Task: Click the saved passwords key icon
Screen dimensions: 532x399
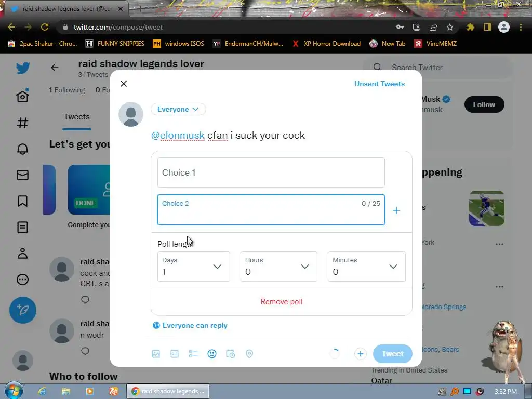Action: [400, 27]
